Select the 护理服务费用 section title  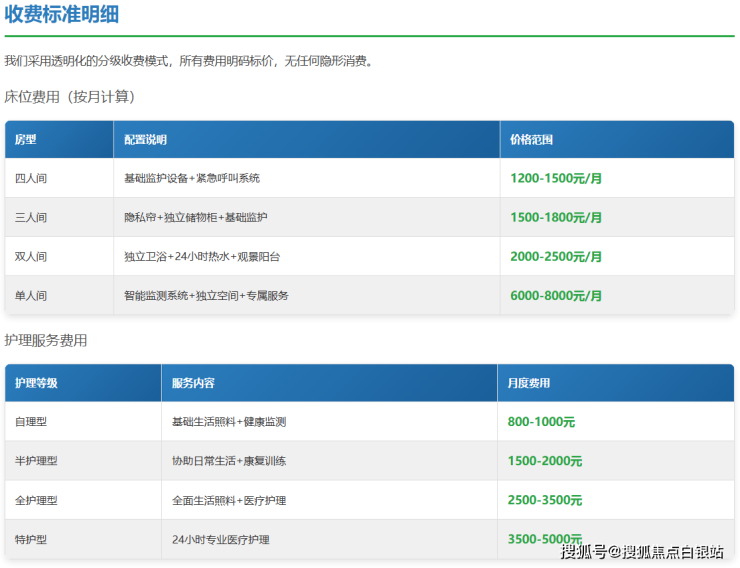click(x=46, y=341)
